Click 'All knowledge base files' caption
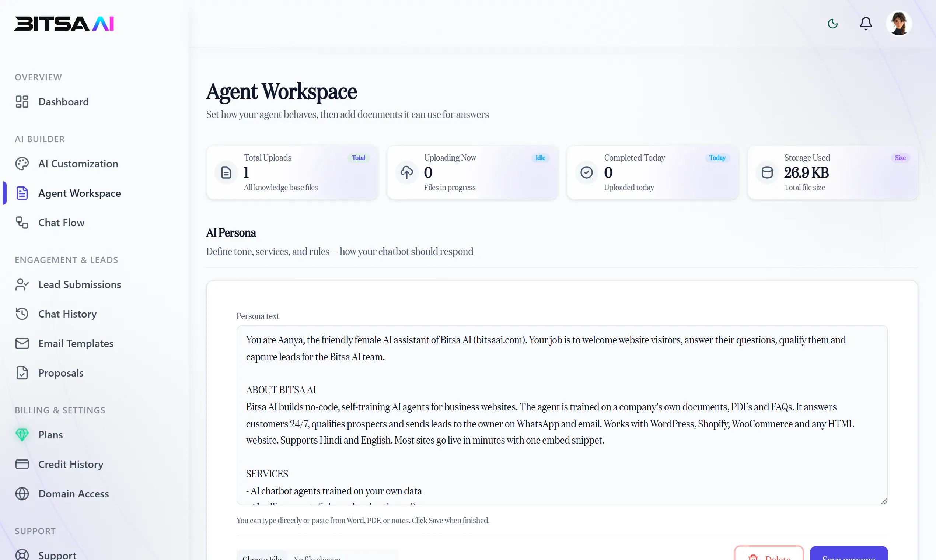Screen dimensions: 936x560 (x=280, y=188)
